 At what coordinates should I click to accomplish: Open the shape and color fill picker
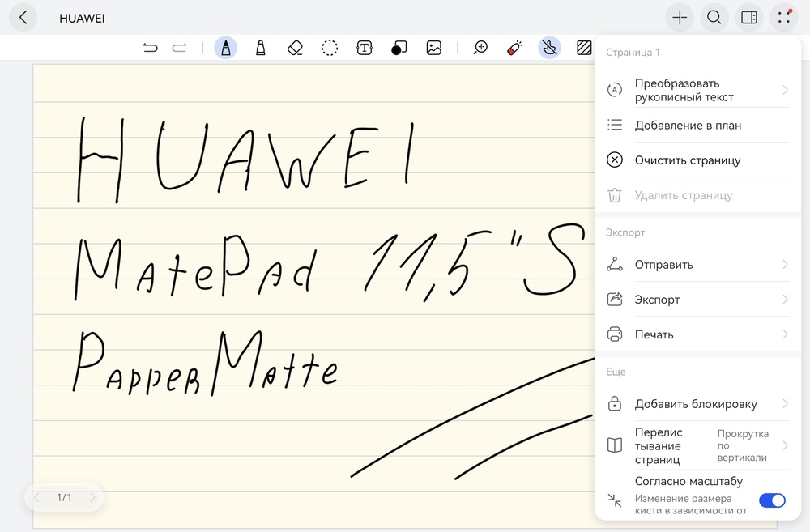398,48
